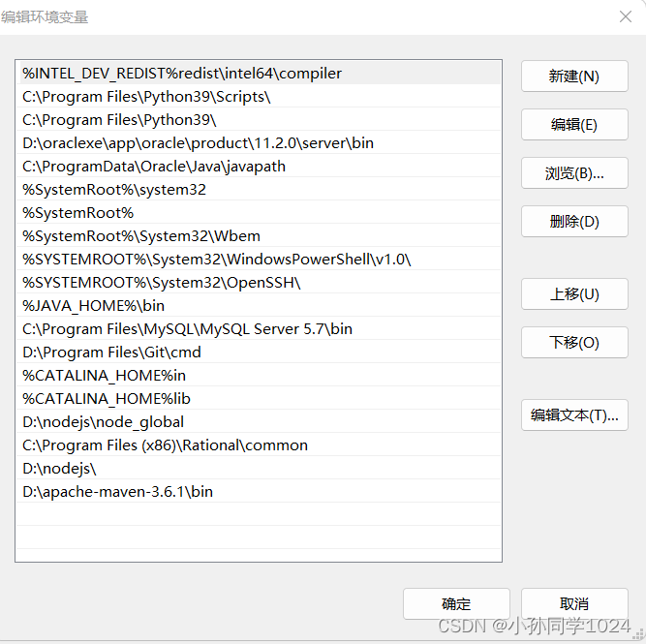Select the Rational\common entry
The width and height of the screenshot is (646, 644).
[x=259, y=445]
